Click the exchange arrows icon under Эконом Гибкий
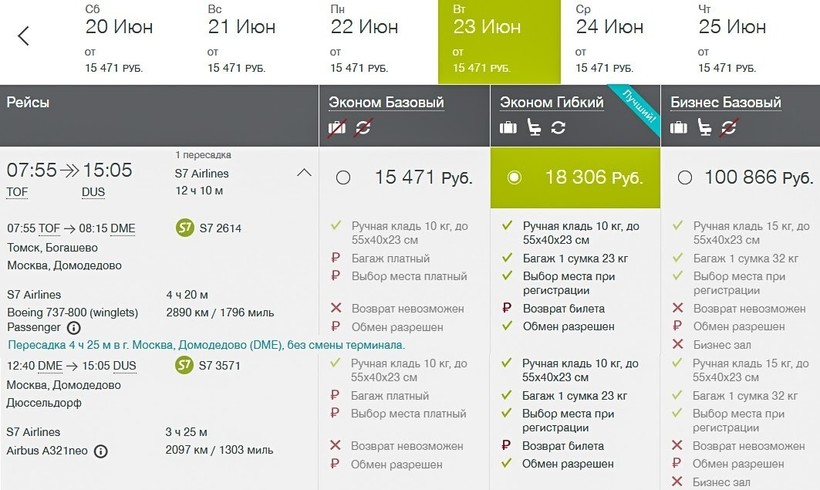This screenshot has height=490, width=820. pyautogui.click(x=558, y=127)
